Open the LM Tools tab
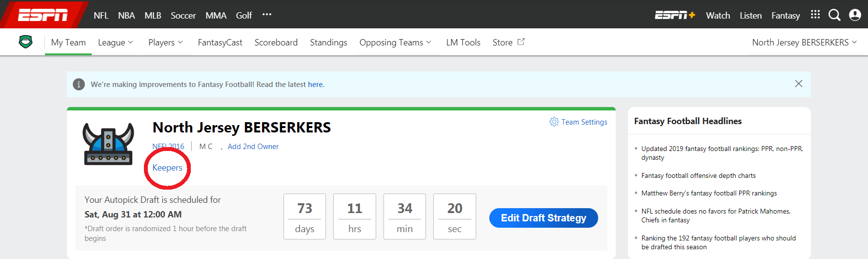The height and width of the screenshot is (259, 868). [463, 43]
